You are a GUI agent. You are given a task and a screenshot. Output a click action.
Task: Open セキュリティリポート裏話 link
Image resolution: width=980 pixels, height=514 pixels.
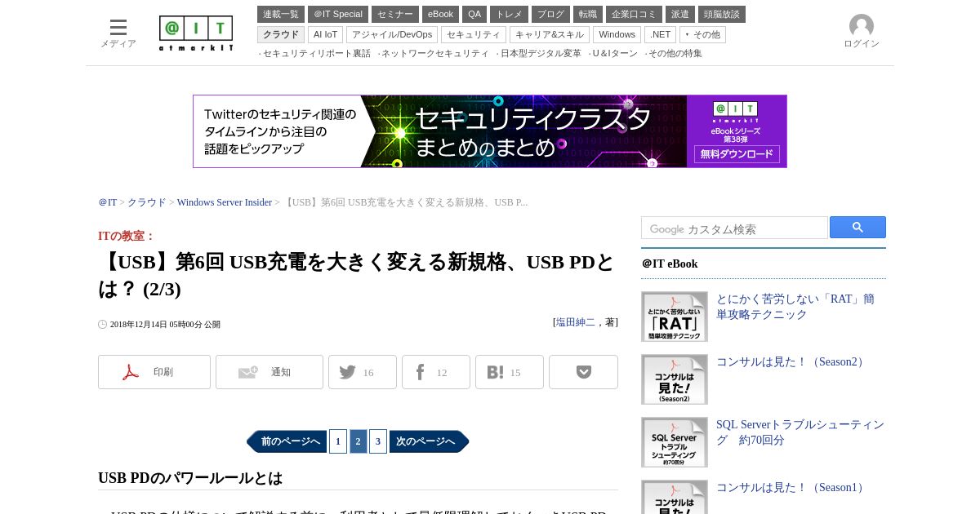[317, 54]
